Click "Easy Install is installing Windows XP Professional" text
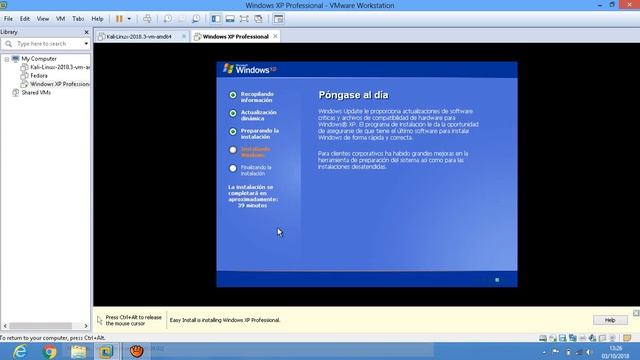 pos(225,320)
